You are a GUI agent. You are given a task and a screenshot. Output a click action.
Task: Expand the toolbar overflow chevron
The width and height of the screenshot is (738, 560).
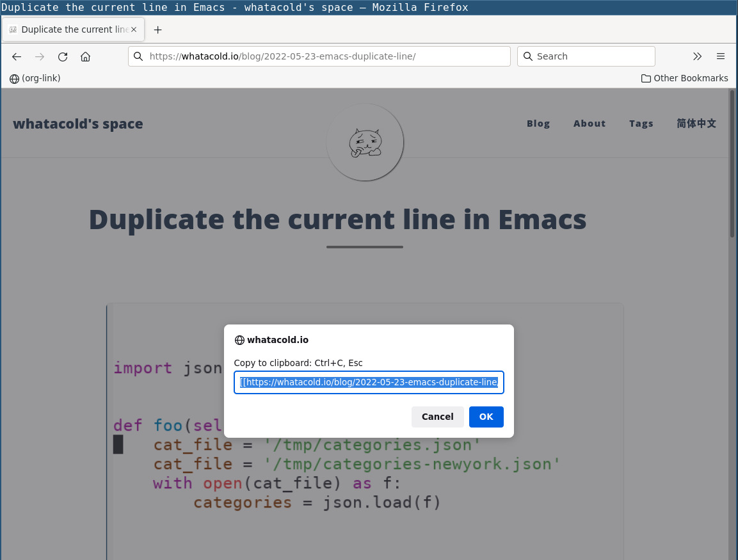pyautogui.click(x=697, y=56)
